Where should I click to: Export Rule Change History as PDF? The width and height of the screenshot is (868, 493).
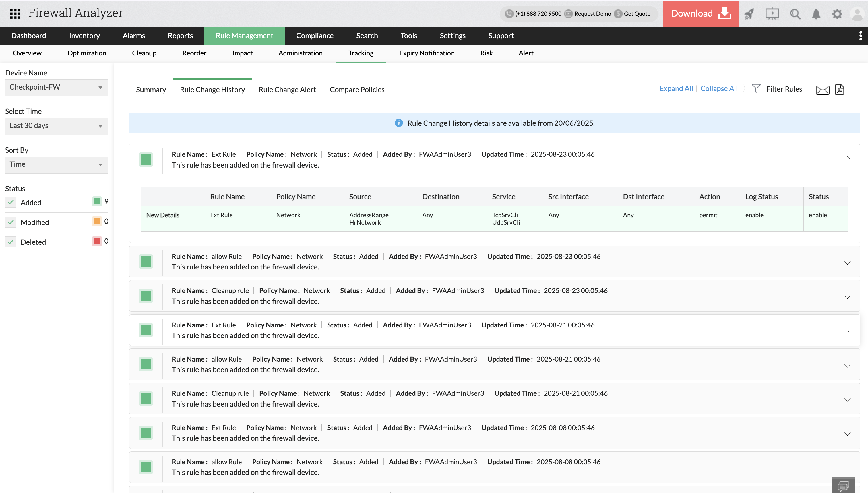pyautogui.click(x=840, y=90)
